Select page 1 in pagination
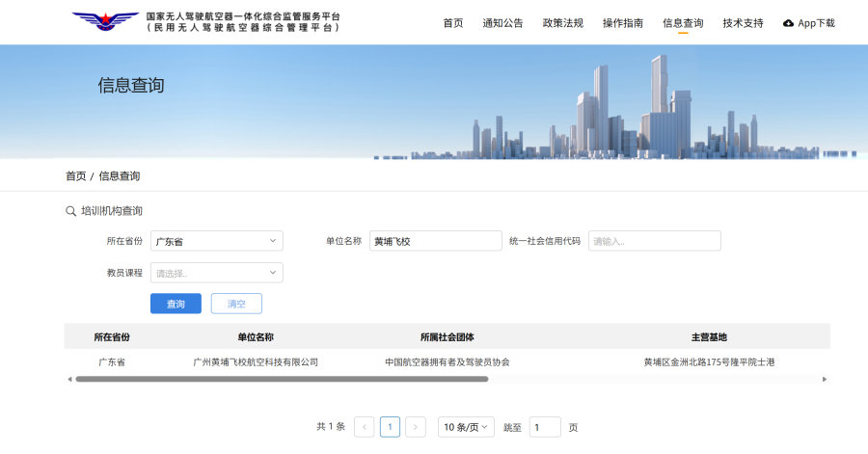 [390, 427]
